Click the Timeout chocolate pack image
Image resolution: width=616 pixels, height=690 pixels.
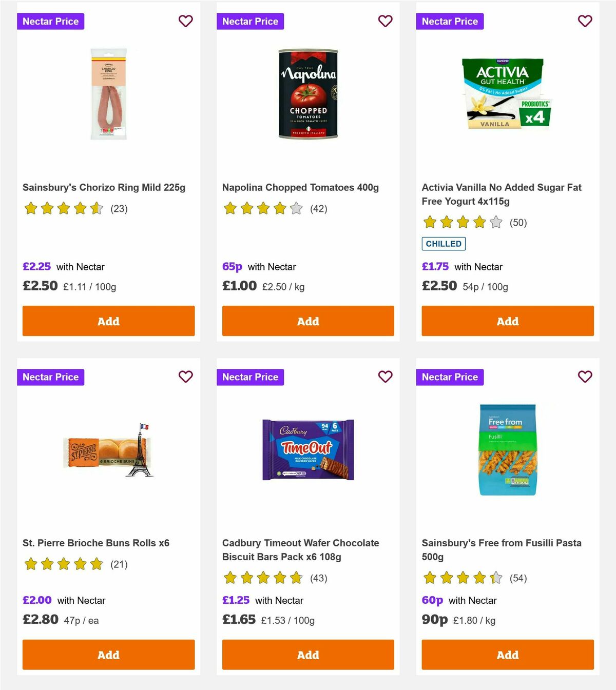pos(307,450)
